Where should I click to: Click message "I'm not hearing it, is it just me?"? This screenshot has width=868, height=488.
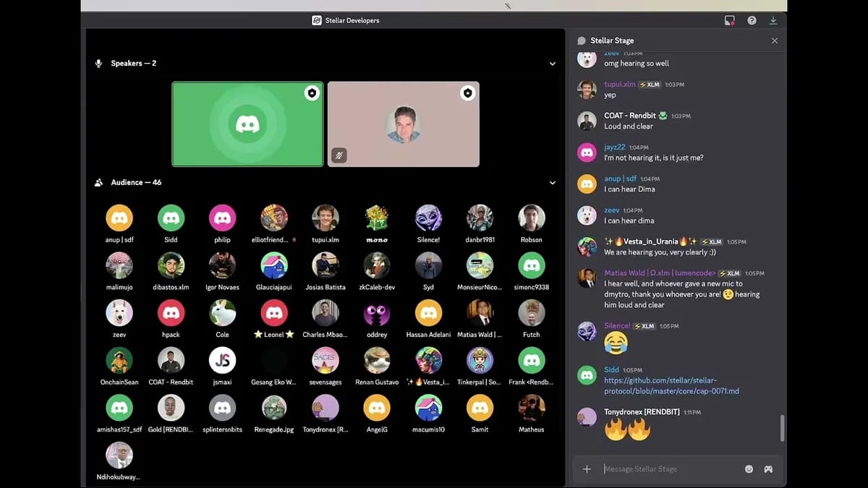click(654, 158)
